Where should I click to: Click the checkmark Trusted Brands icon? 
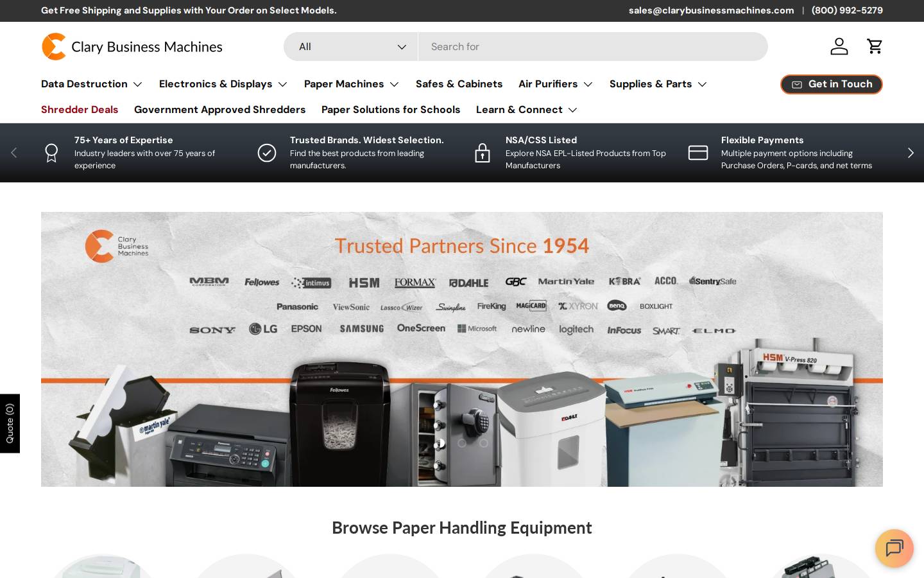coord(267,153)
